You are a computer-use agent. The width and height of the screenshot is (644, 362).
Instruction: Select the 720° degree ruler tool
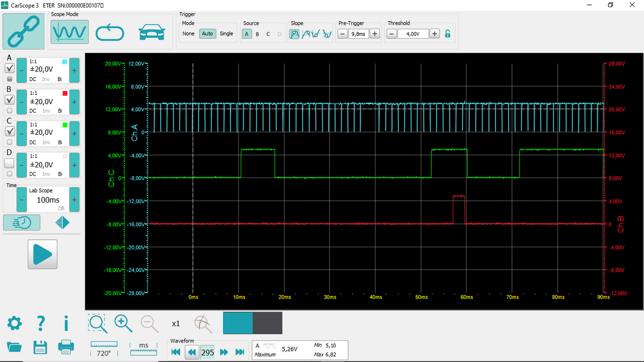104,349
